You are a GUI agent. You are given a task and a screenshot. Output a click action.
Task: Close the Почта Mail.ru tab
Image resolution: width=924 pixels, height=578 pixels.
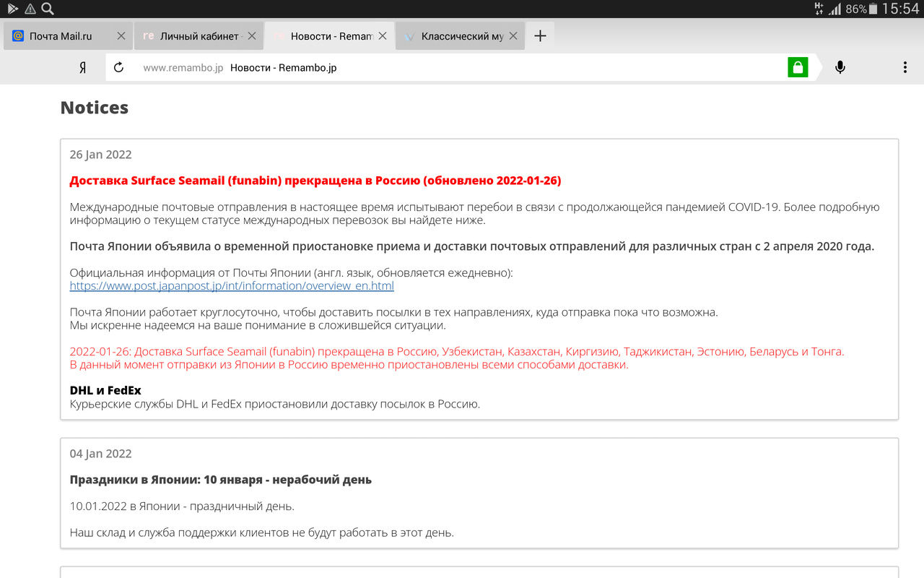click(121, 36)
